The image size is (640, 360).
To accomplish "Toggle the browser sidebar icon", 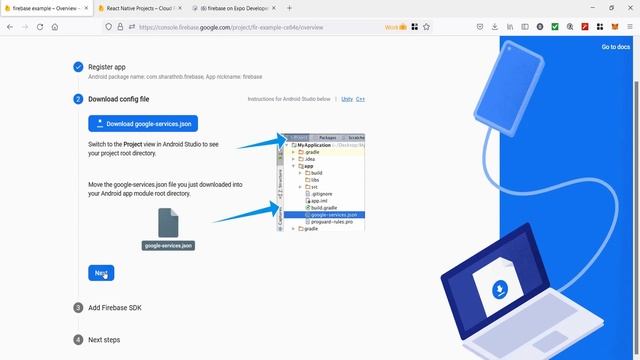I will (525, 27).
